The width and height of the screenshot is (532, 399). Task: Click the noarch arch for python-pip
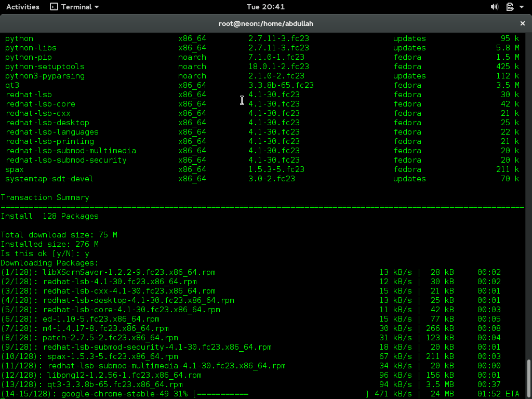tap(192, 57)
